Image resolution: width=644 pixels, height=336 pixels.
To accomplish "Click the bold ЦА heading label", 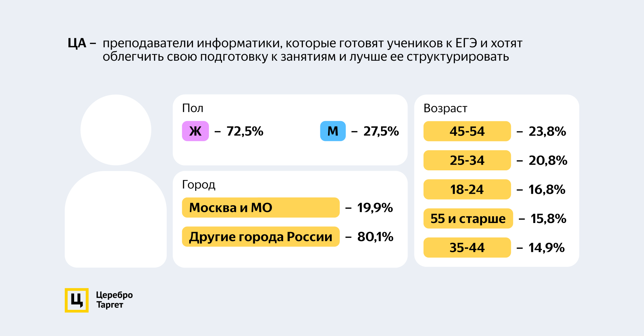I will (x=77, y=43).
